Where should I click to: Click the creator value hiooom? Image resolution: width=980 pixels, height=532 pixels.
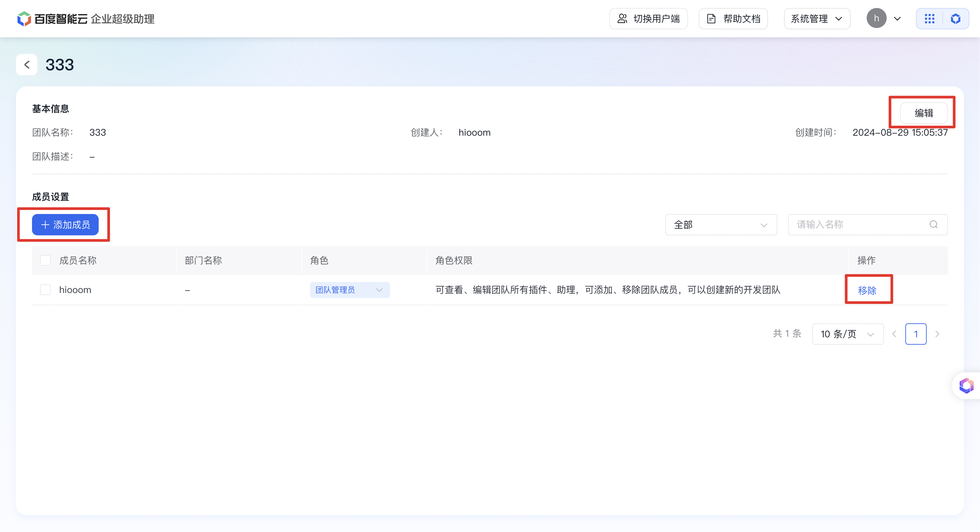(x=474, y=132)
